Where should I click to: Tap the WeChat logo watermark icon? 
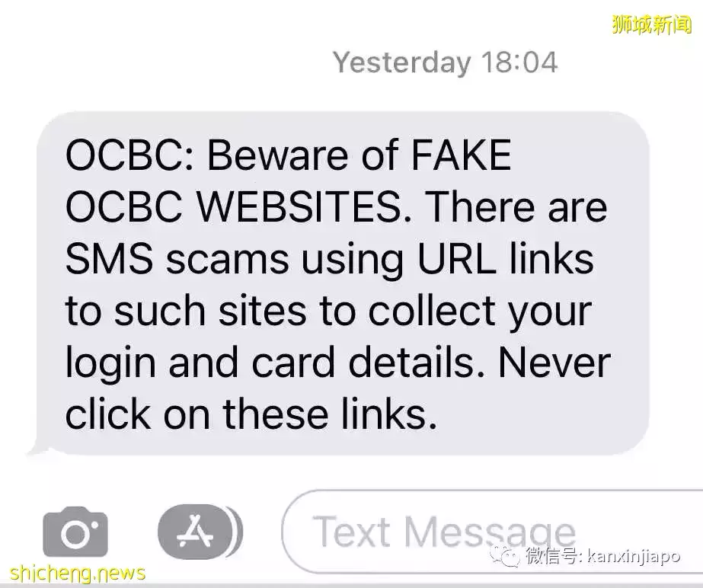point(505,556)
